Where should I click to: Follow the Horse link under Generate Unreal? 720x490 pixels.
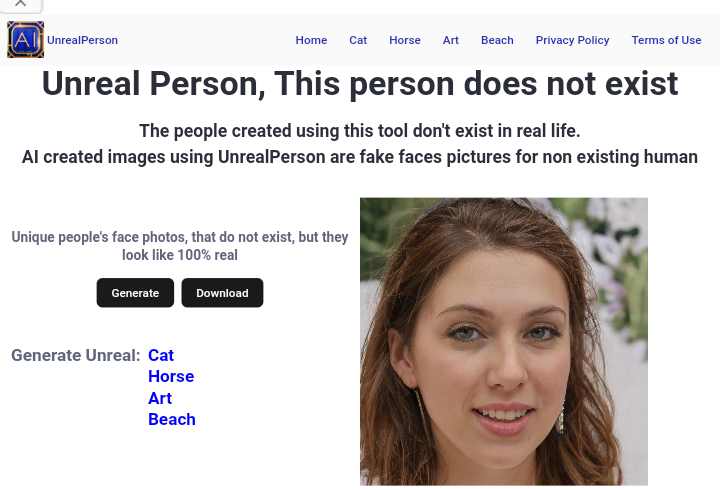pos(171,376)
